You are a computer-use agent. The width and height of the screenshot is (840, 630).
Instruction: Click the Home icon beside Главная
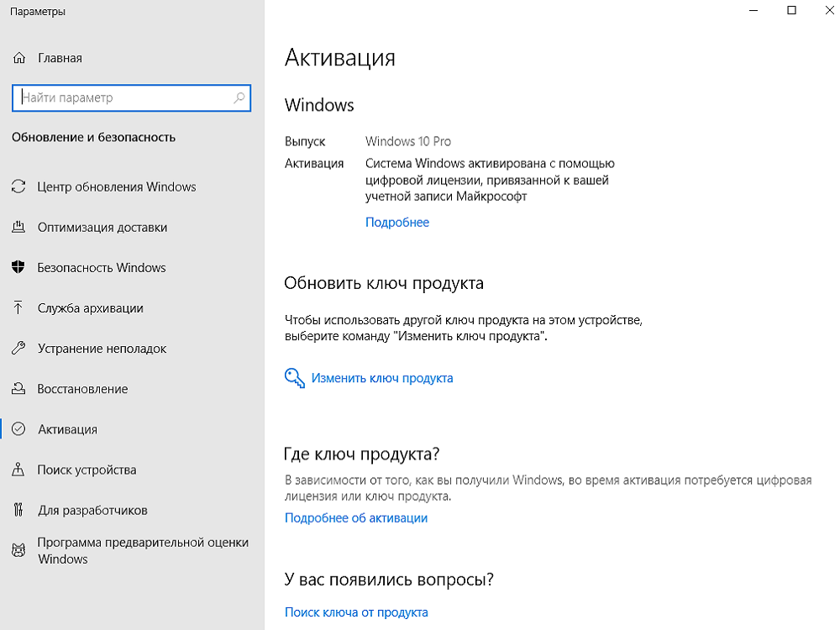(18, 59)
